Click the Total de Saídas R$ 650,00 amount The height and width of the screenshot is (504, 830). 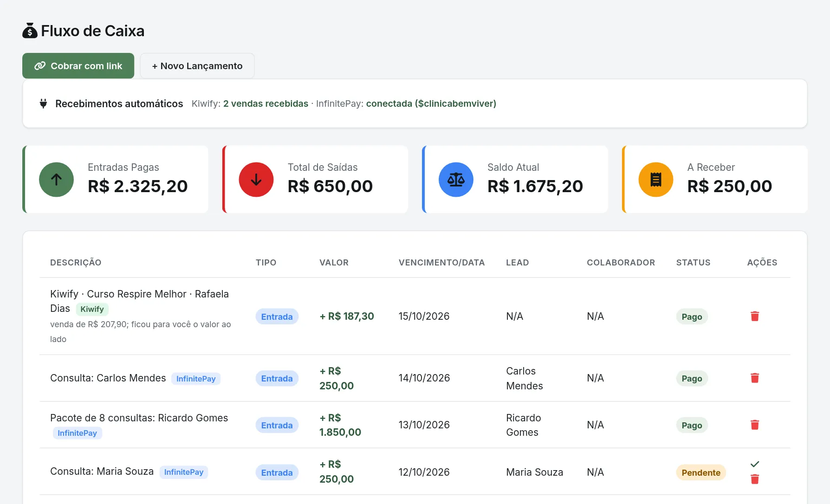330,186
